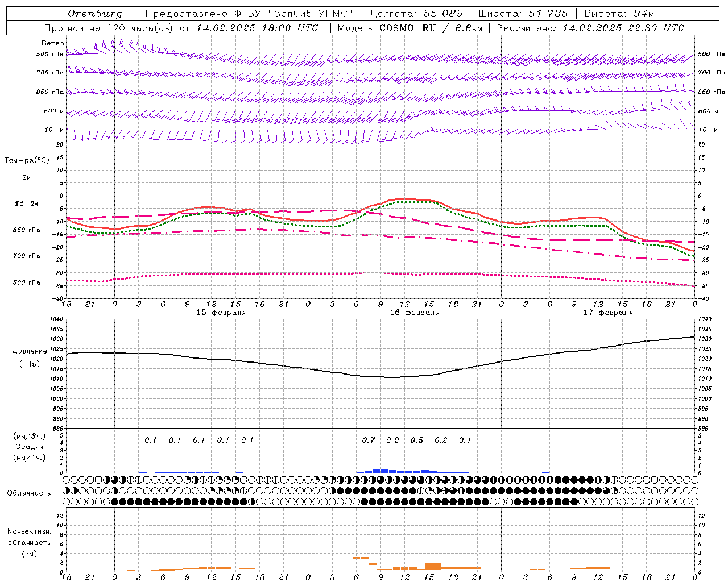This screenshot has width=728, height=582.
Task: Click the 0.5 precipitation value
Action: 417,440
